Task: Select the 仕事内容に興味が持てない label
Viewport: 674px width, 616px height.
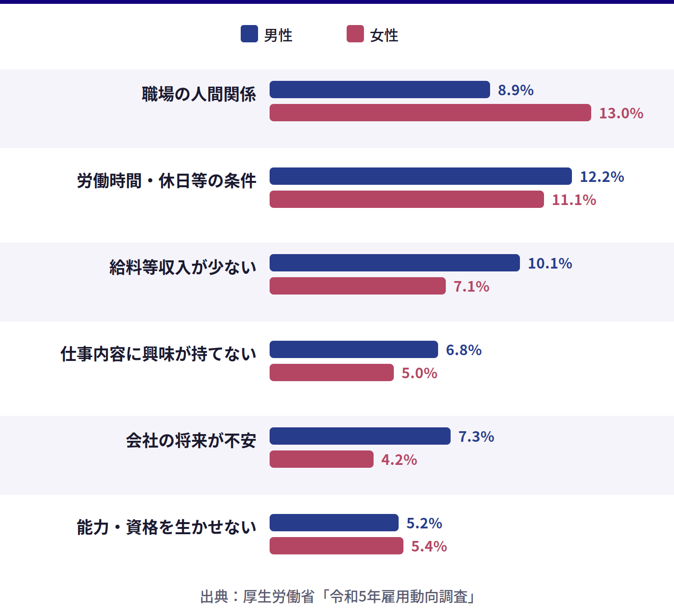Action: (x=158, y=354)
